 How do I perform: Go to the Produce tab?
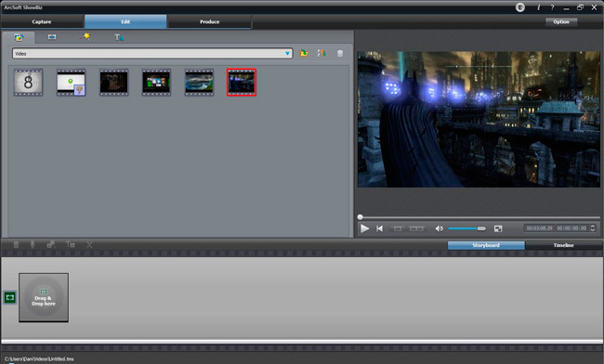tap(210, 21)
